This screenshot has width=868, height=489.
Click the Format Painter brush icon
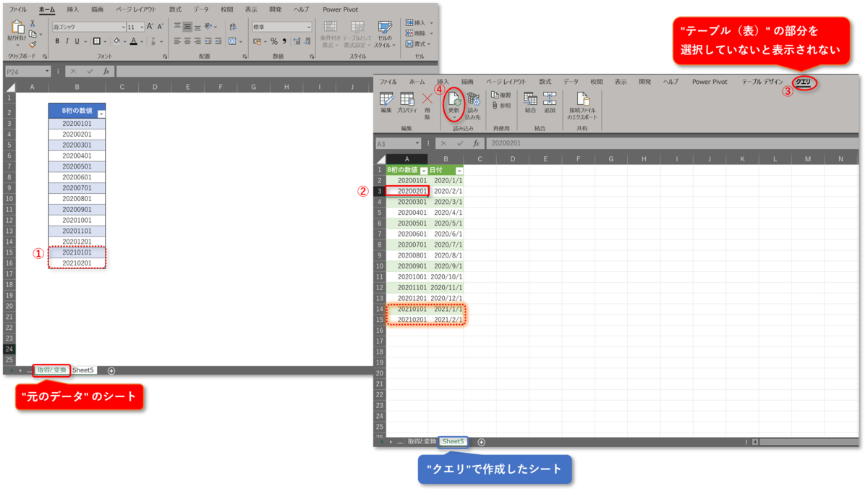33,44
